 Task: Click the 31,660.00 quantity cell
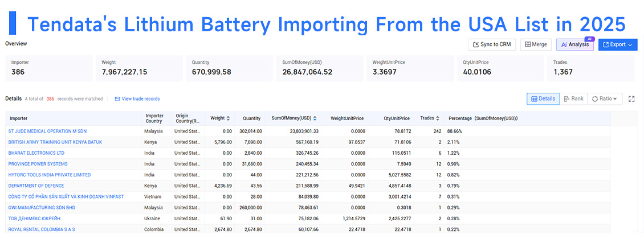(x=252, y=164)
